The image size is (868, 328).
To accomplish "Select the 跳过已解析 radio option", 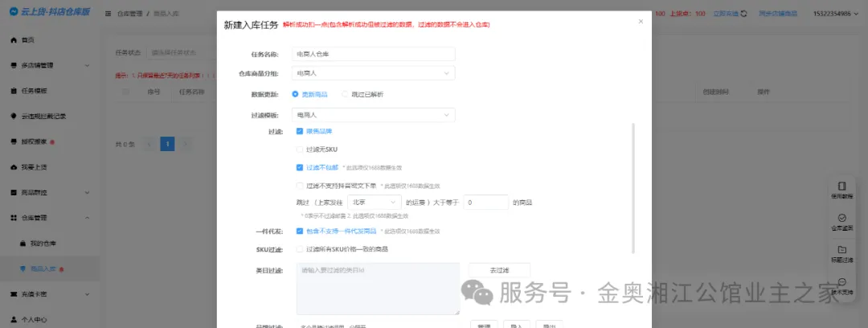I will coord(346,94).
